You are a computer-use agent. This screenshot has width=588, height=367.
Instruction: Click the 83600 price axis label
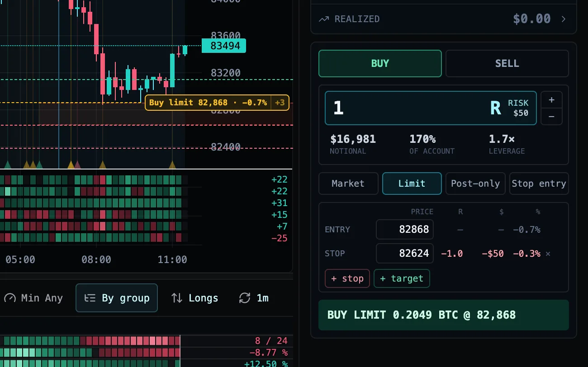tap(226, 36)
